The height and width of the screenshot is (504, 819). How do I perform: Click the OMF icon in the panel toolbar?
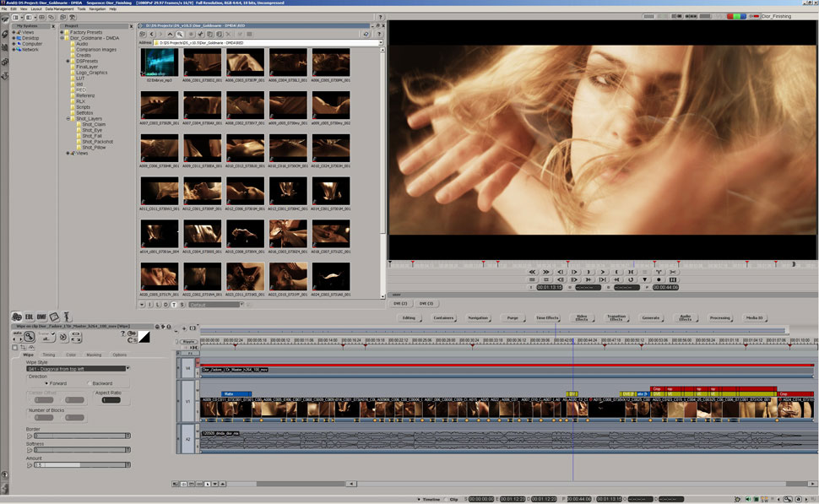(x=41, y=317)
